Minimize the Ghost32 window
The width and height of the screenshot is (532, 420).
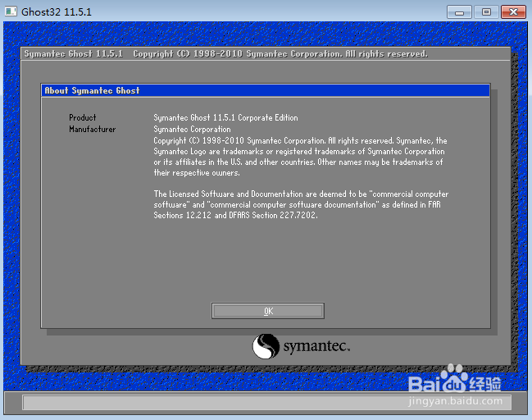pyautogui.click(x=459, y=12)
